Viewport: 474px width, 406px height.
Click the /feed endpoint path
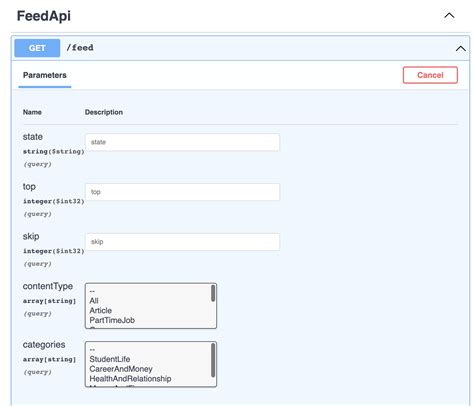click(x=80, y=48)
